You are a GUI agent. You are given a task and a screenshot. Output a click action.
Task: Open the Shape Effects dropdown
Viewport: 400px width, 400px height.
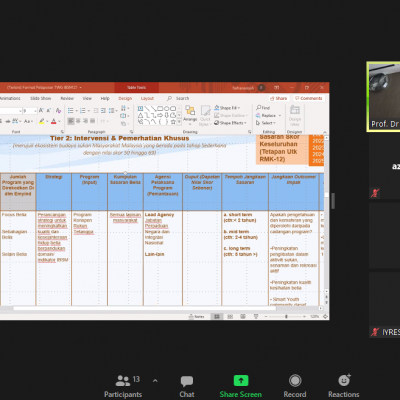tap(231, 123)
